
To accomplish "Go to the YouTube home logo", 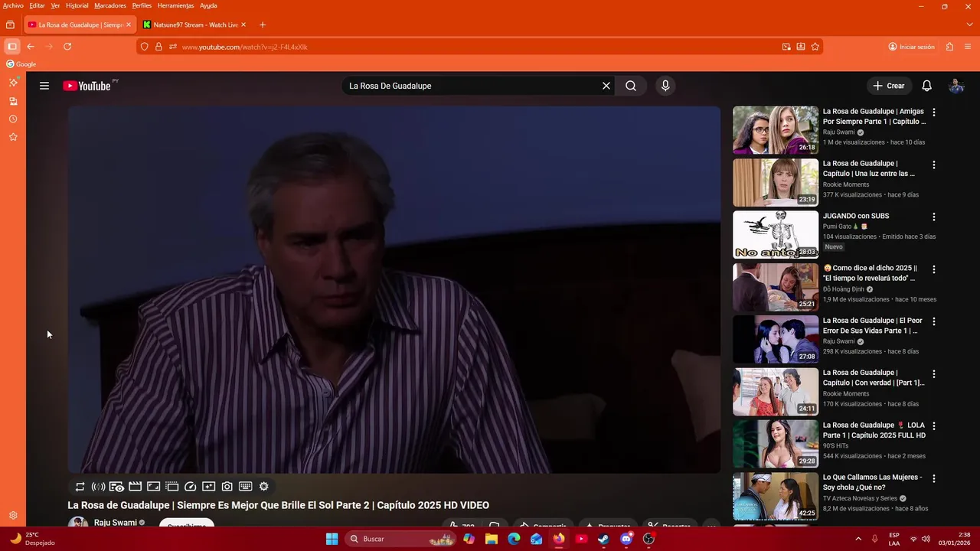I will (87, 86).
